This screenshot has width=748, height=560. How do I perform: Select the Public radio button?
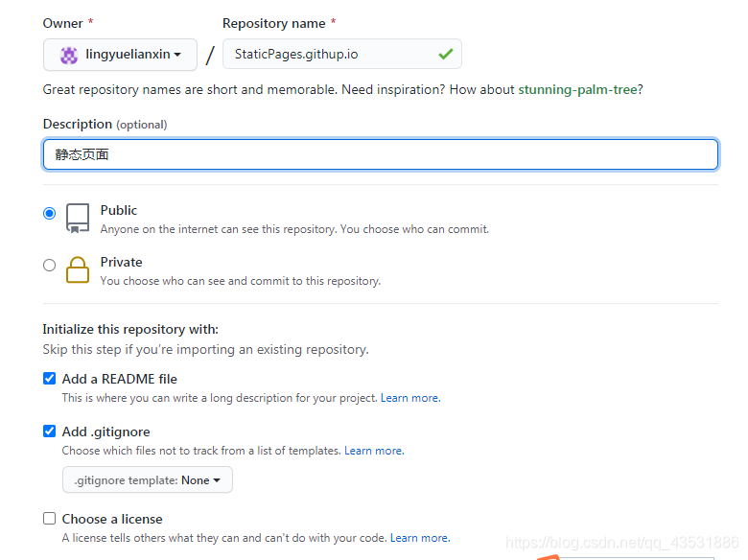coord(49,213)
